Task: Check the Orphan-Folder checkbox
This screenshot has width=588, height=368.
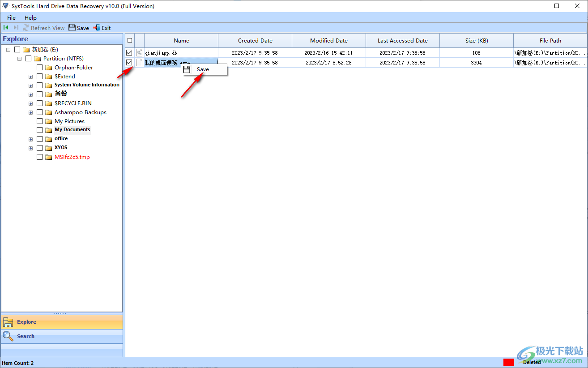Action: coord(40,68)
